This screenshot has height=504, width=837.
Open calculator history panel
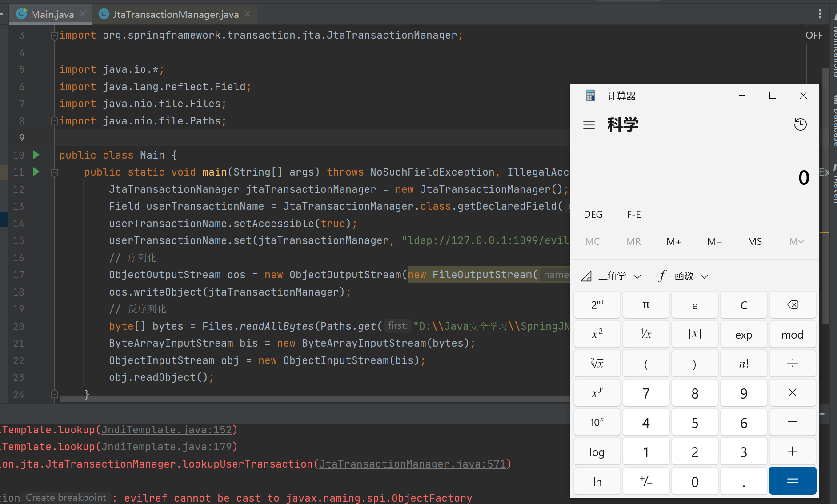click(801, 124)
